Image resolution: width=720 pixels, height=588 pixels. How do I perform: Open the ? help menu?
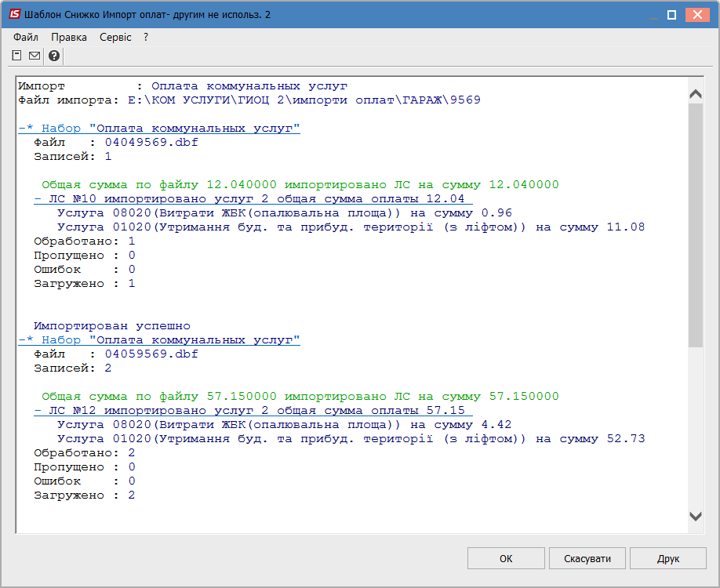[146, 37]
